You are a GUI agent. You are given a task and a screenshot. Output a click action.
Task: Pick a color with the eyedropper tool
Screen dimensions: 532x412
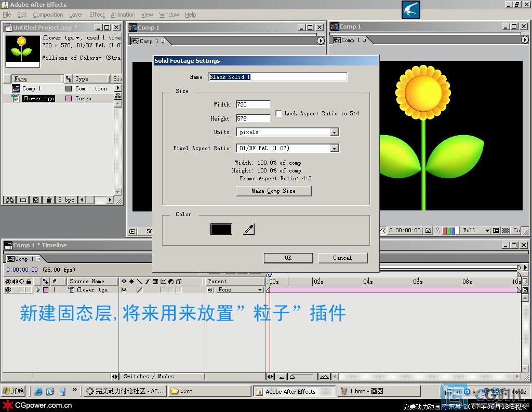249,229
